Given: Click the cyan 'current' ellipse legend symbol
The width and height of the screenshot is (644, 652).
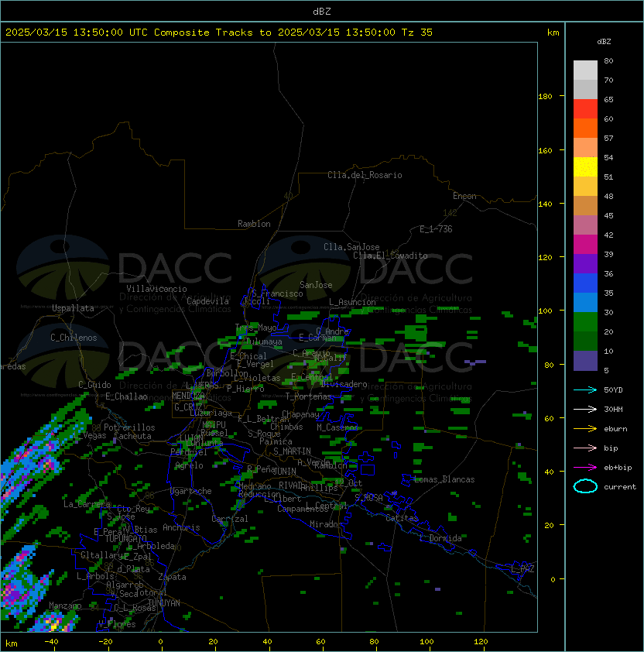Looking at the screenshot, I should tap(585, 486).
